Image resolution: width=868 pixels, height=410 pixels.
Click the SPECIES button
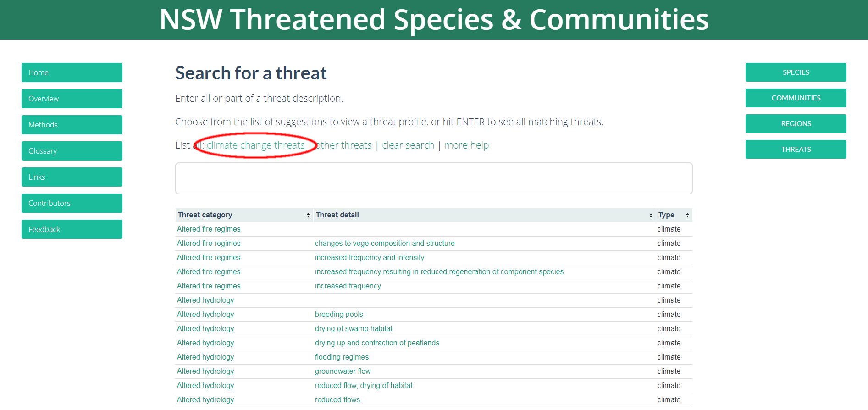coord(796,72)
